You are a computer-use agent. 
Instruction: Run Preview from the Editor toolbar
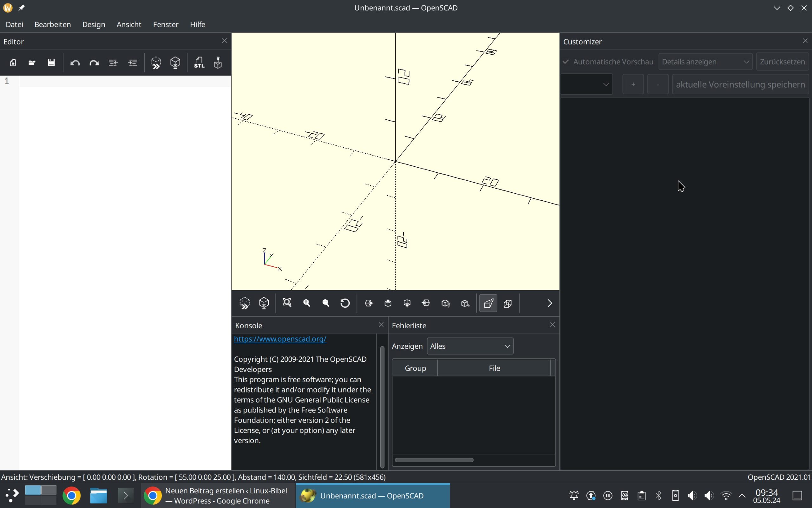coord(156,63)
